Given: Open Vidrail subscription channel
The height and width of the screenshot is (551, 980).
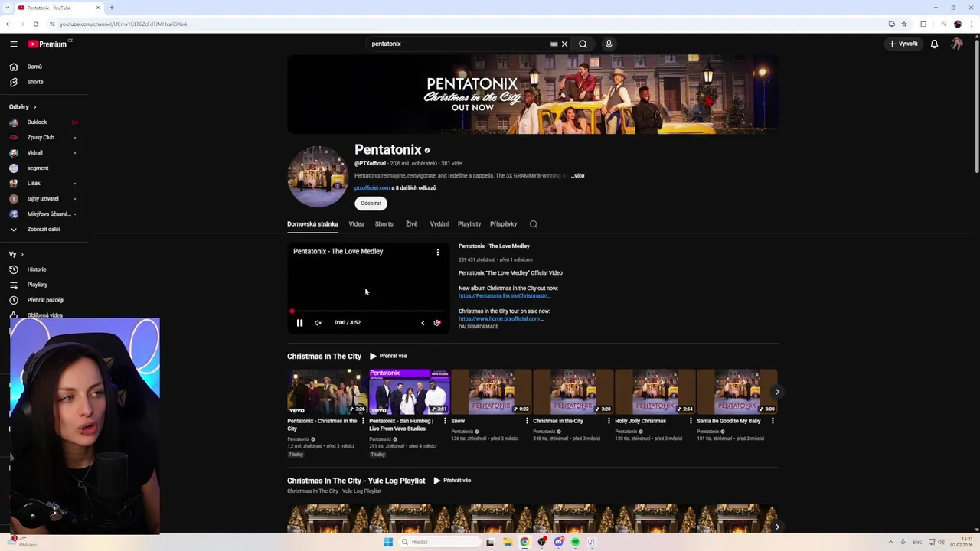Looking at the screenshot, I should (x=34, y=152).
